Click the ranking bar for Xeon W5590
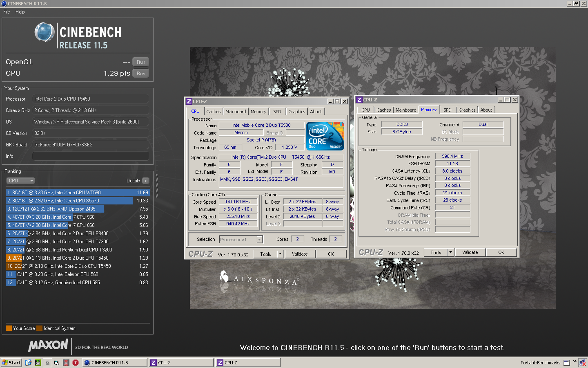This screenshot has width=588, height=368. pos(78,192)
